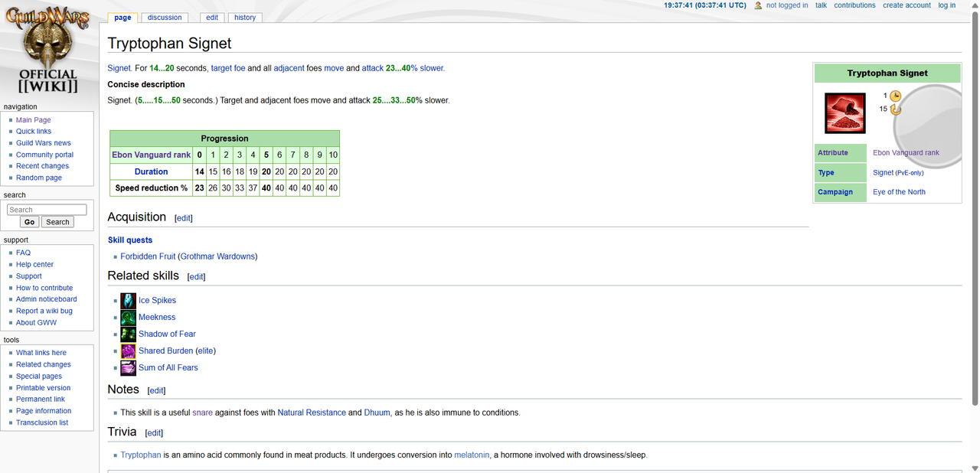Open the talk link in the top bar
The width and height of the screenshot is (980, 473).
point(821,5)
